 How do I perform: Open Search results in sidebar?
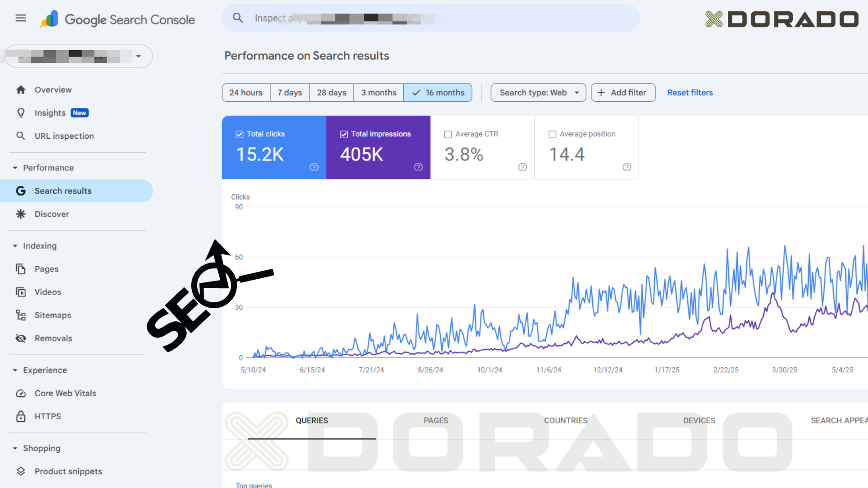[76, 191]
